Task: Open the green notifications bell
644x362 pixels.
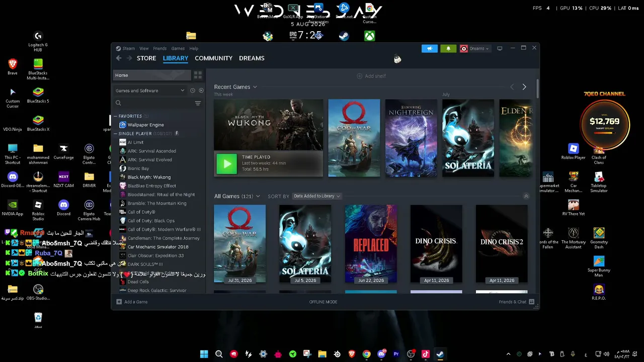Action: pos(448,48)
